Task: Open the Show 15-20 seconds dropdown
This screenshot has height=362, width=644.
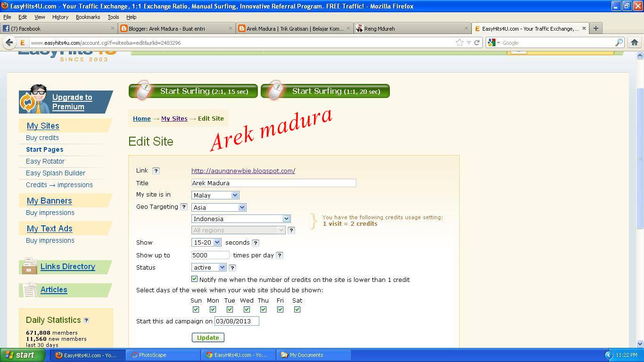Action: point(206,242)
